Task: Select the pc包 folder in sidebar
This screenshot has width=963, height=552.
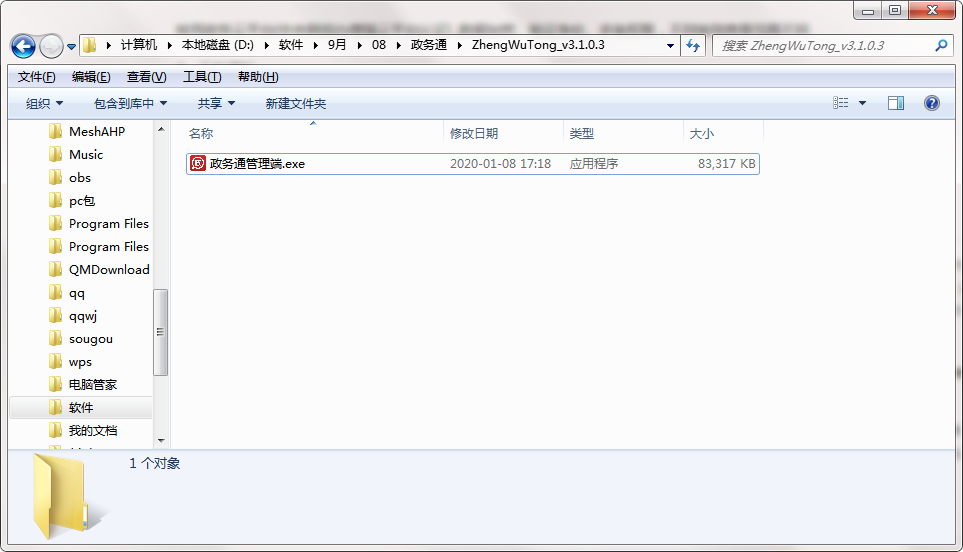Action: [x=82, y=201]
